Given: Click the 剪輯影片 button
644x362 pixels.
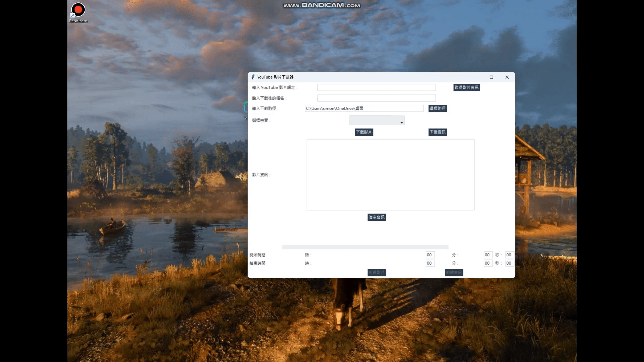Looking at the screenshot, I should point(376,272).
